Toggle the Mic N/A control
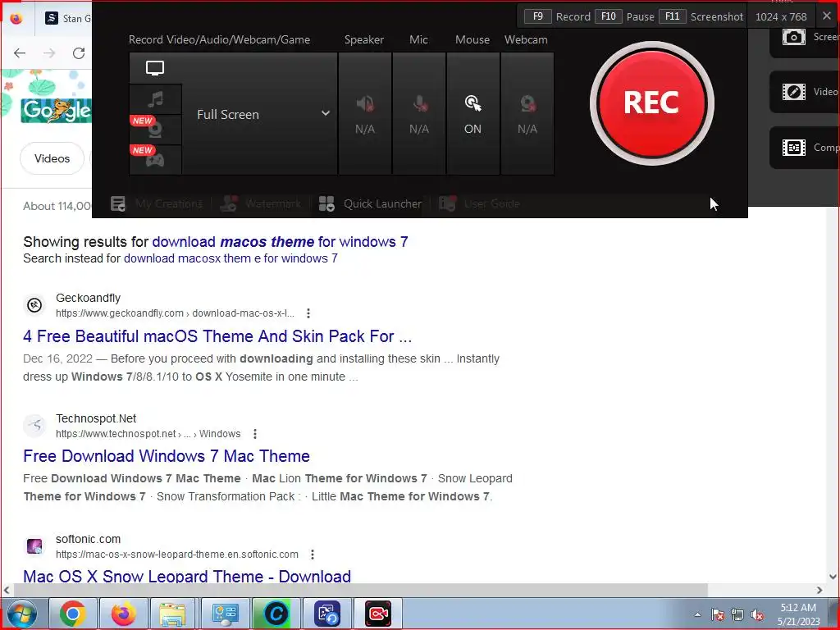Viewport: 840px width, 630px height. [x=419, y=114]
